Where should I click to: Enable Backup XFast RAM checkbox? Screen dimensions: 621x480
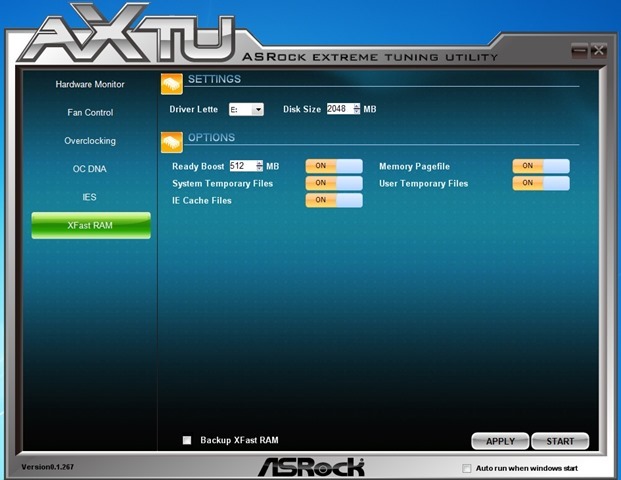tap(187, 440)
